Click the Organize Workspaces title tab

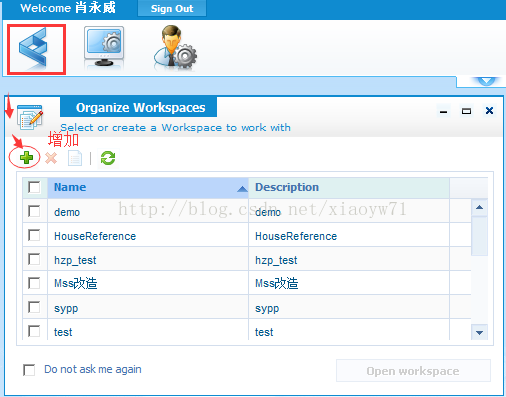[x=138, y=107]
